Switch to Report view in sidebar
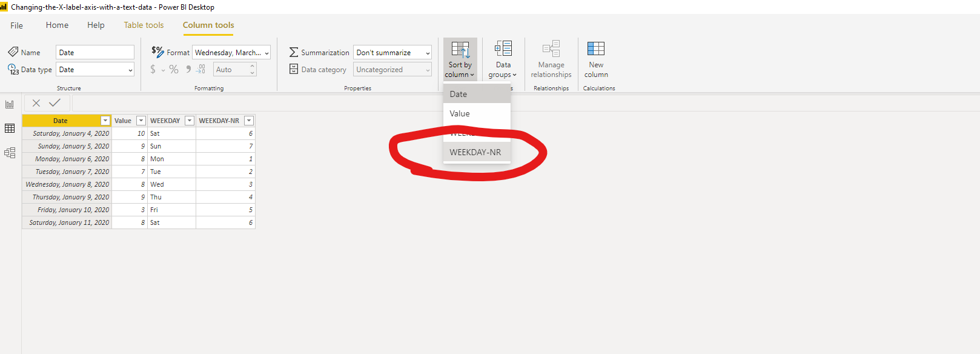Viewport: 980px width, 354px height. pyautogui.click(x=10, y=104)
